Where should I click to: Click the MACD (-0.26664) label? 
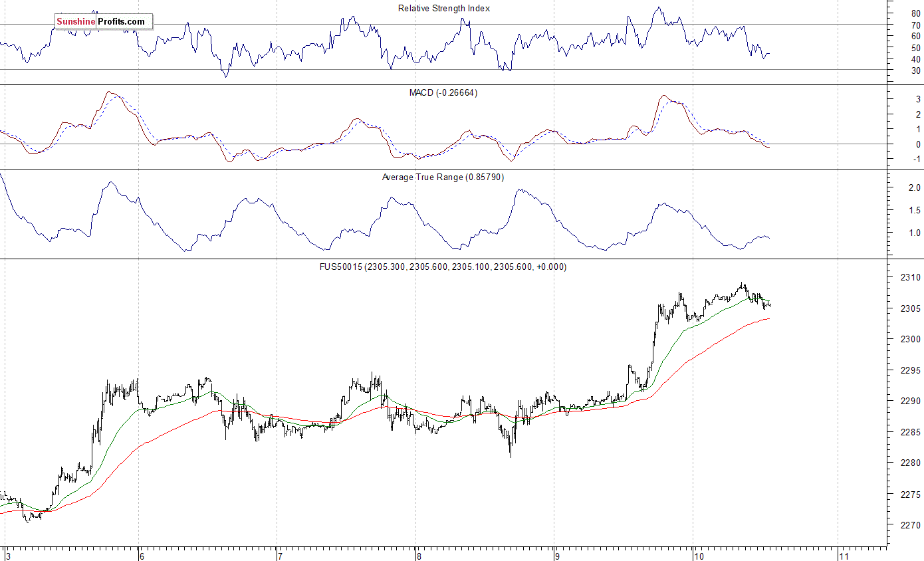[443, 93]
